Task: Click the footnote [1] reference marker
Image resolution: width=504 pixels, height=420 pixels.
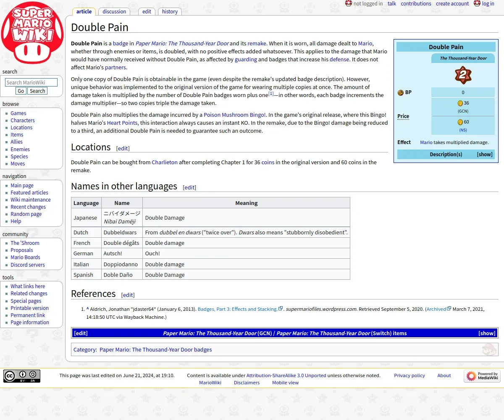Action: coord(271,93)
